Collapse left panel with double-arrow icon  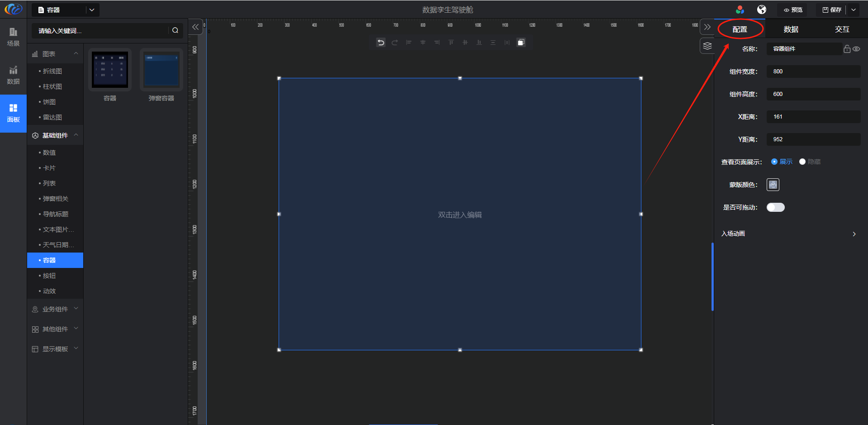click(x=195, y=27)
